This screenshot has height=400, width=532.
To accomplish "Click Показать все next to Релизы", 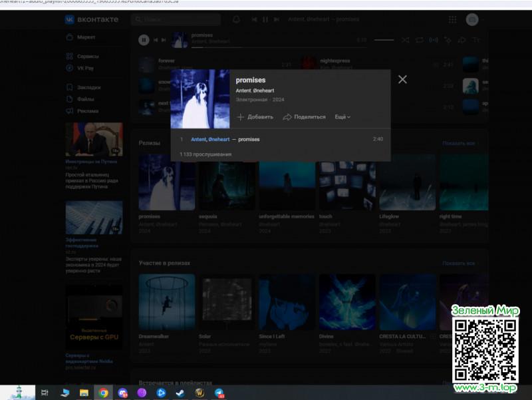I will [x=459, y=143].
